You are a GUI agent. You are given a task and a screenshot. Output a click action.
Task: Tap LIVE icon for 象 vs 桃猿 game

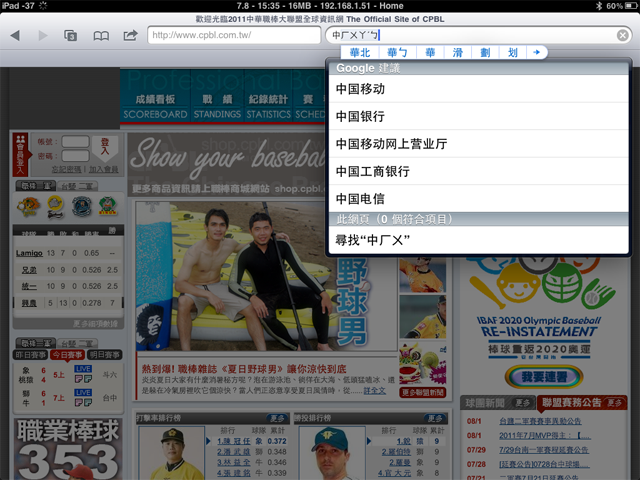(83, 369)
